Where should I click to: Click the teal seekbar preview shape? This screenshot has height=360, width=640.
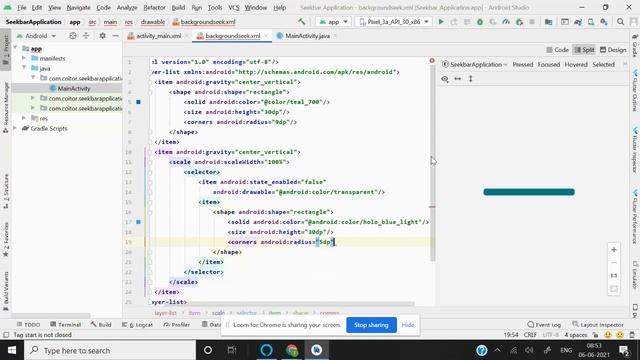click(529, 192)
